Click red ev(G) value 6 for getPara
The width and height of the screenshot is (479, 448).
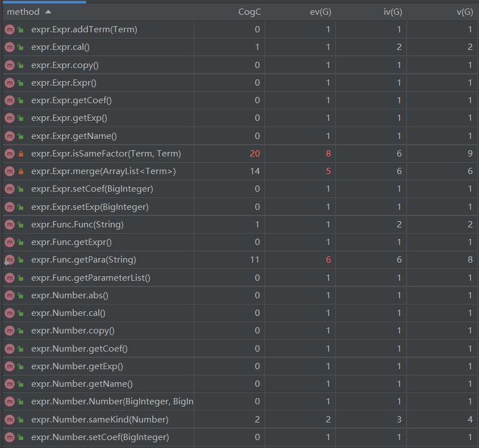click(x=329, y=260)
